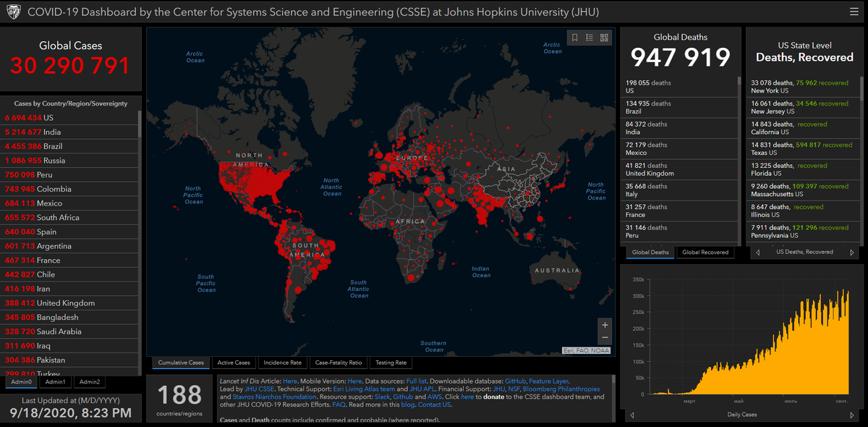Screen dimensions: 868x427
Task: Open the Full list data sources link
Action: tap(416, 381)
